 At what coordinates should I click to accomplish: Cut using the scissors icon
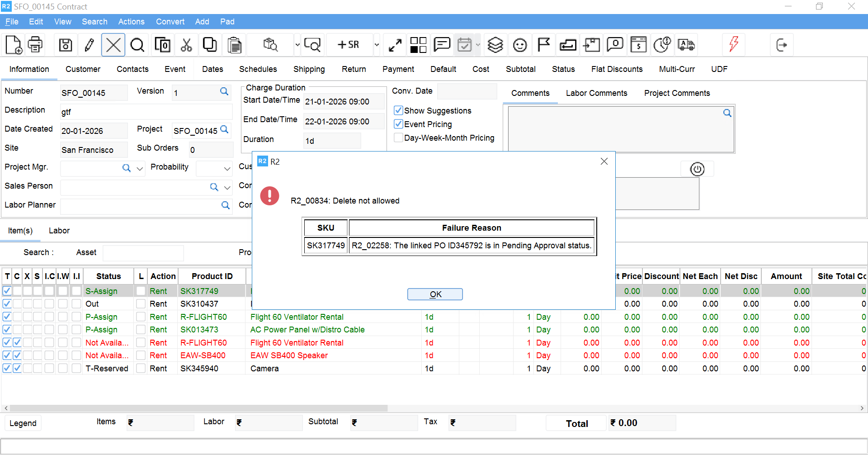pyautogui.click(x=186, y=45)
